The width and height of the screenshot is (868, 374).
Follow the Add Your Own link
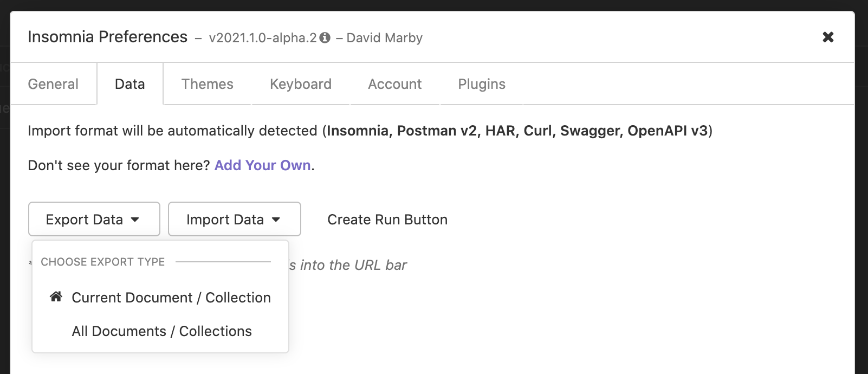[x=263, y=165]
